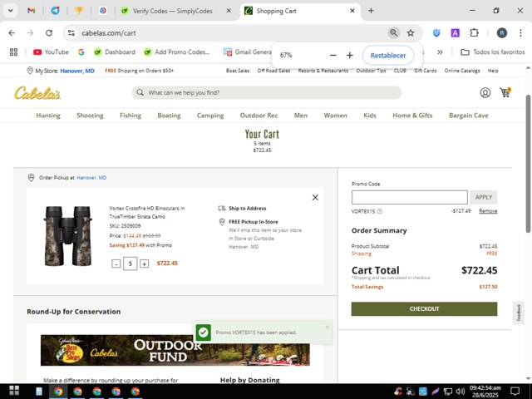Image resolution: width=532 pixels, height=399 pixels.
Task: Open Todos los favoritos folder
Action: coord(493,52)
